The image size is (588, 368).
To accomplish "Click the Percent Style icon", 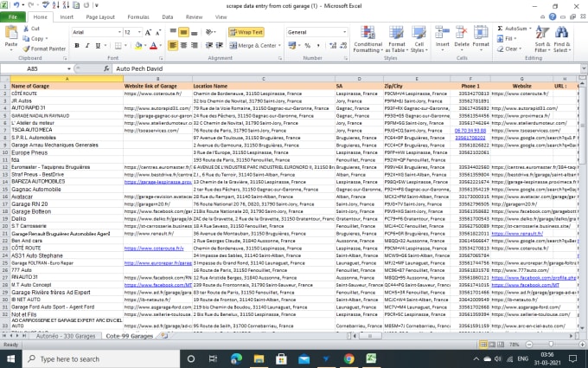I will click(x=308, y=45).
